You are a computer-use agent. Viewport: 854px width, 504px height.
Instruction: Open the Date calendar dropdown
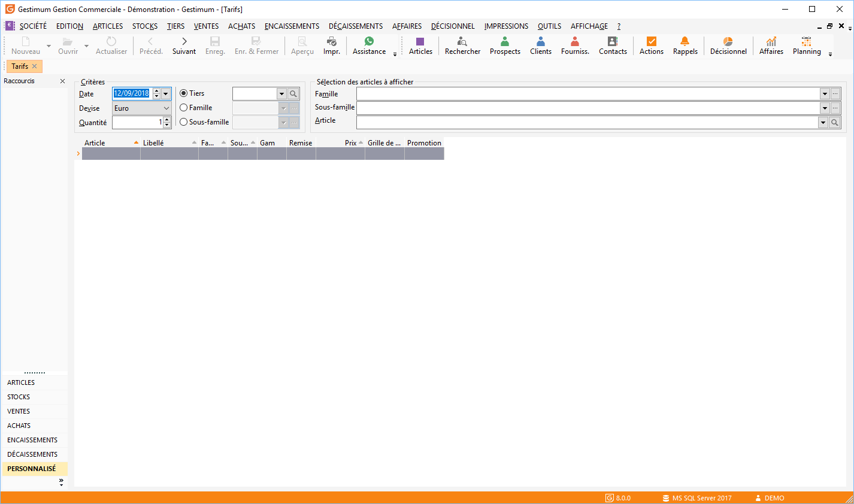(x=166, y=93)
